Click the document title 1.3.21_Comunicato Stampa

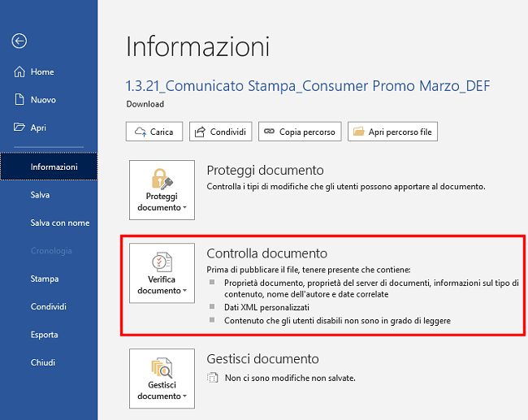click(308, 86)
